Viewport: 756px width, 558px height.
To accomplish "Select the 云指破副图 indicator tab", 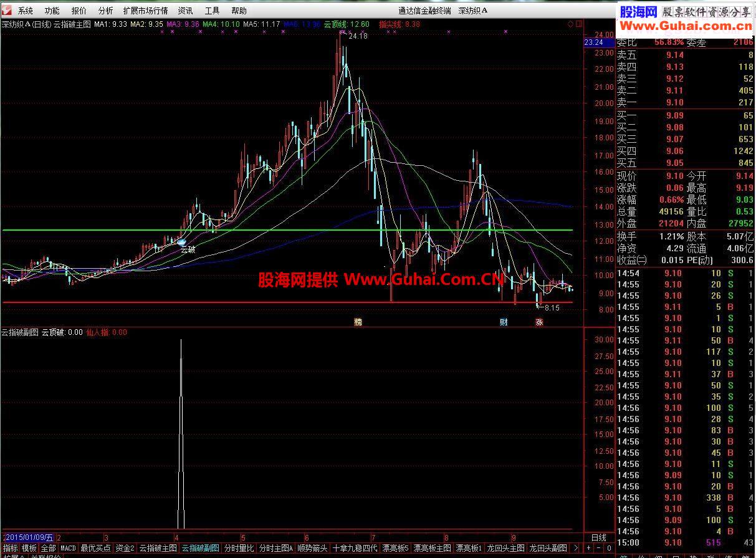I will point(200,548).
